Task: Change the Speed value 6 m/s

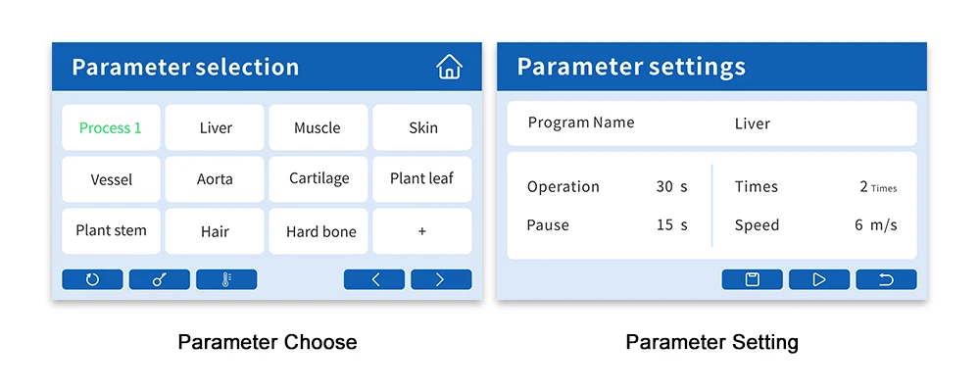Action: pyautogui.click(x=875, y=225)
